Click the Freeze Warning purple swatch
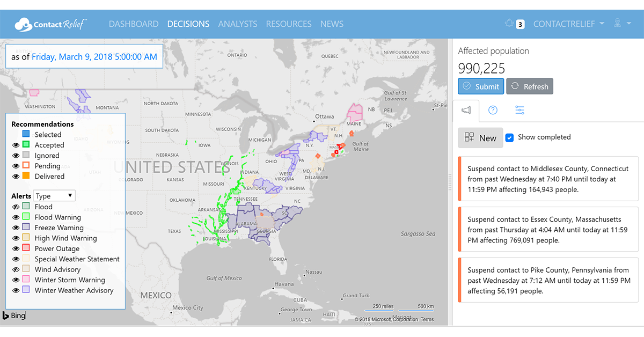Image resolution: width=644 pixels, height=337 pixels. coord(26,228)
